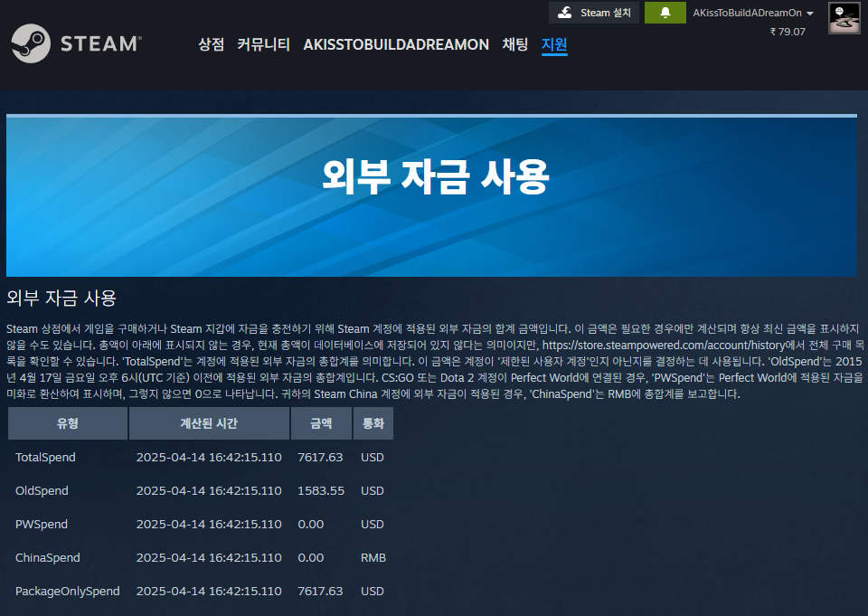
Task: Click the ChinaSpend row timestamp
Action: [209, 558]
